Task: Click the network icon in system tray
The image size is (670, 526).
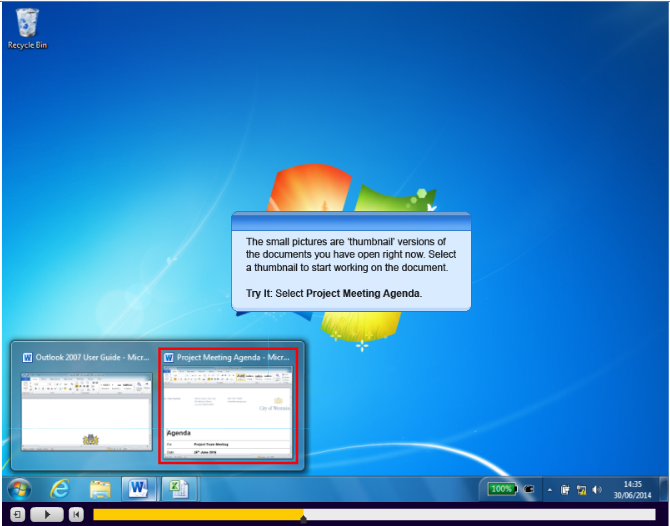Action: pyautogui.click(x=581, y=489)
